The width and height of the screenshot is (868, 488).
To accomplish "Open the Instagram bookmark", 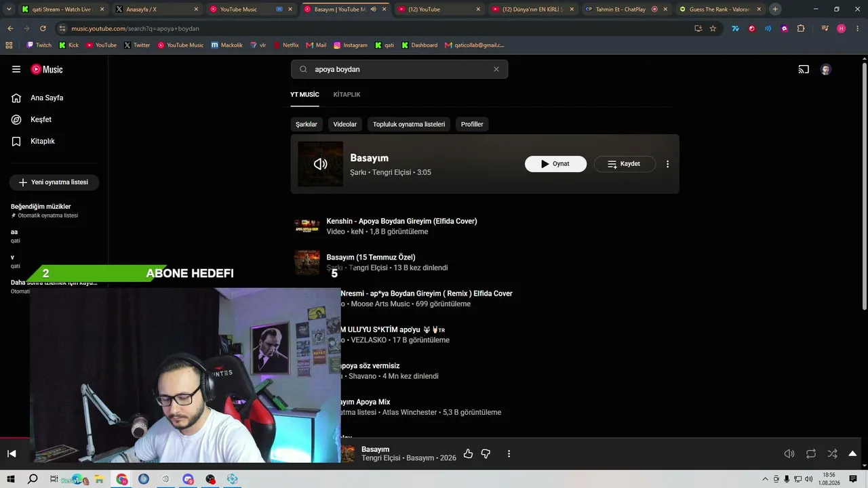I will click(351, 45).
